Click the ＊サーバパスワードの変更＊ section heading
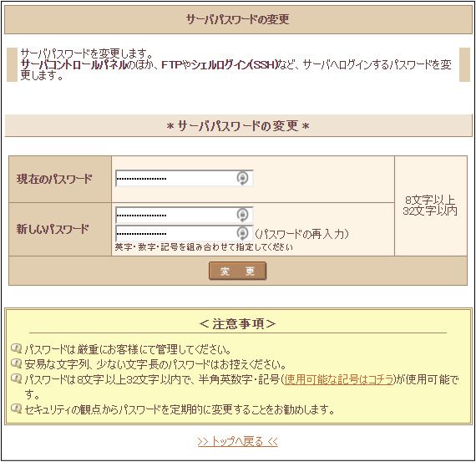 pos(238,126)
